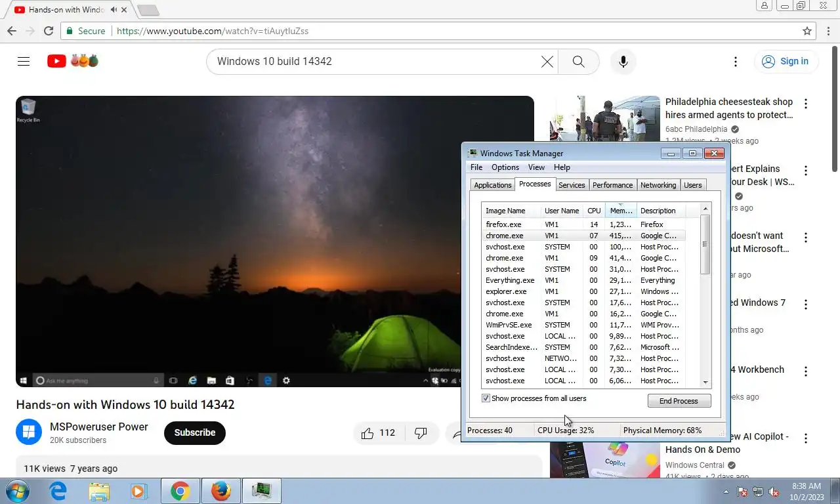This screenshot has width=840, height=504.
Task: Click the Chrome address bar URL
Action: [x=212, y=31]
